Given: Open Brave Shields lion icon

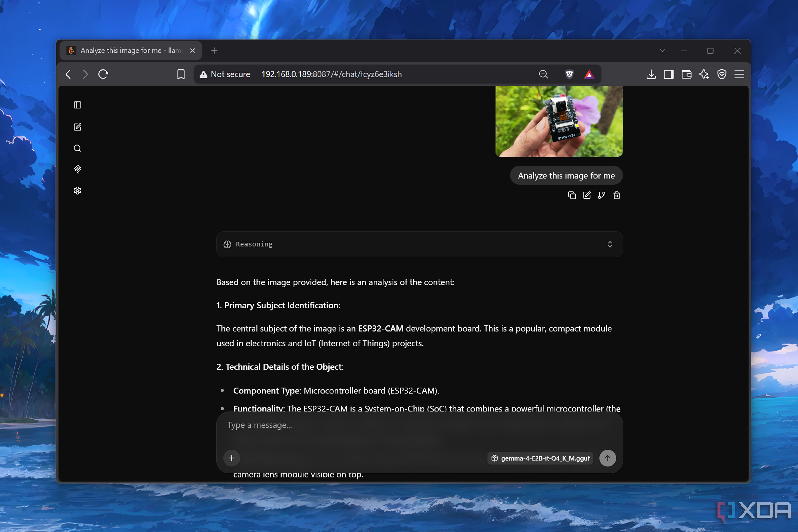Looking at the screenshot, I should click(x=569, y=74).
